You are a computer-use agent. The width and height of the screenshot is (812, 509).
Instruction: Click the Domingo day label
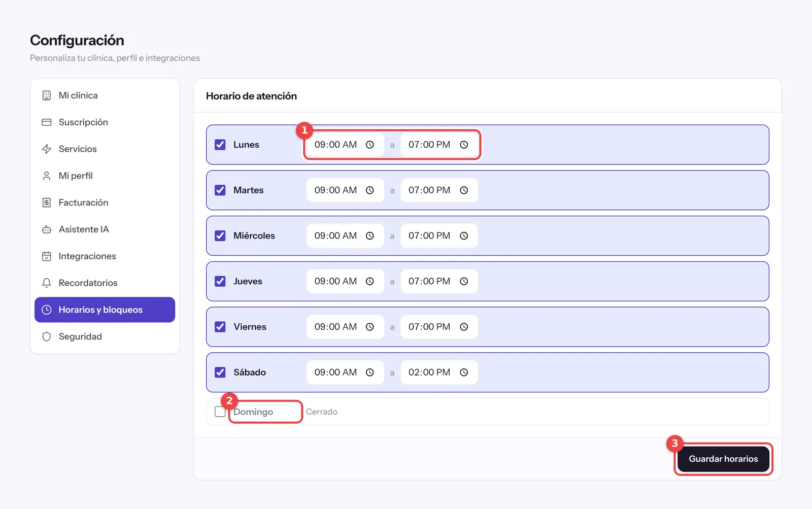253,412
